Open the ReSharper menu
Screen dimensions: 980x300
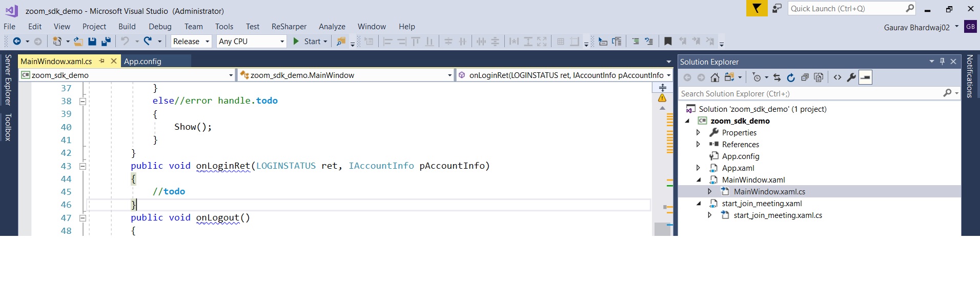[x=289, y=27]
